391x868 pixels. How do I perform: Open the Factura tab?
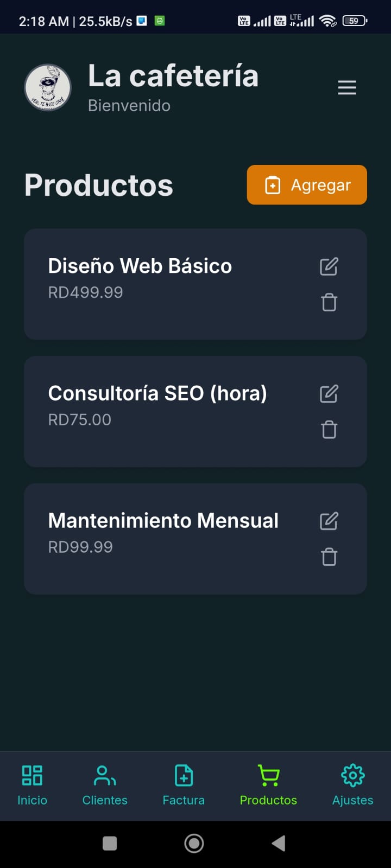point(184,785)
